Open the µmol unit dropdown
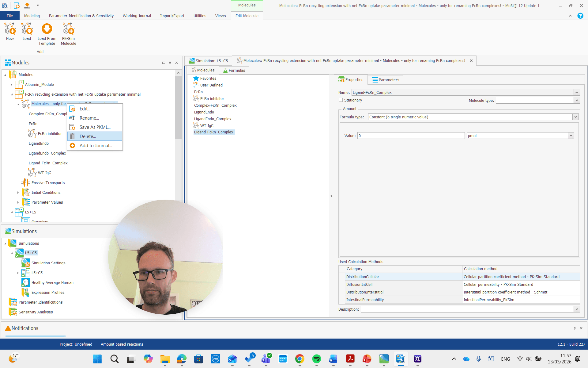This screenshot has width=588, height=368. tap(571, 136)
